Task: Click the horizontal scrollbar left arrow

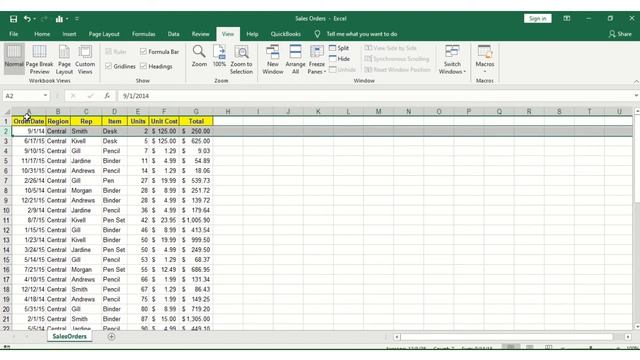Action: 397,337
